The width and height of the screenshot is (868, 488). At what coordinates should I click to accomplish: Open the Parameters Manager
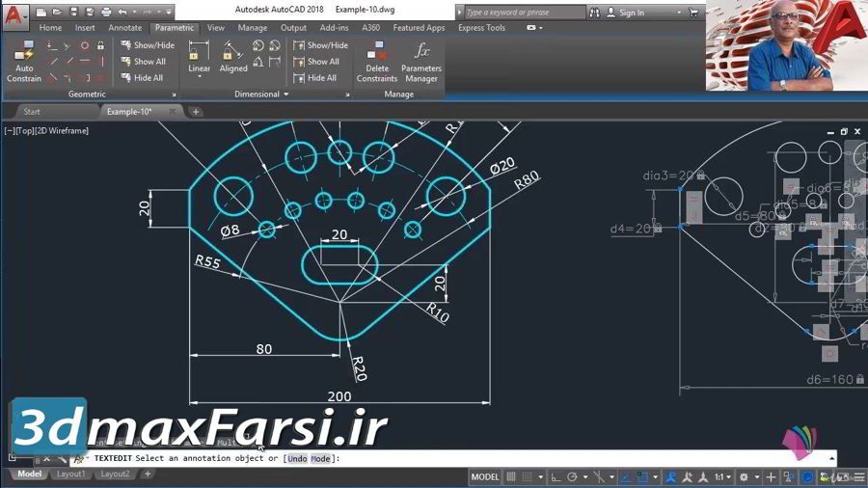click(420, 61)
